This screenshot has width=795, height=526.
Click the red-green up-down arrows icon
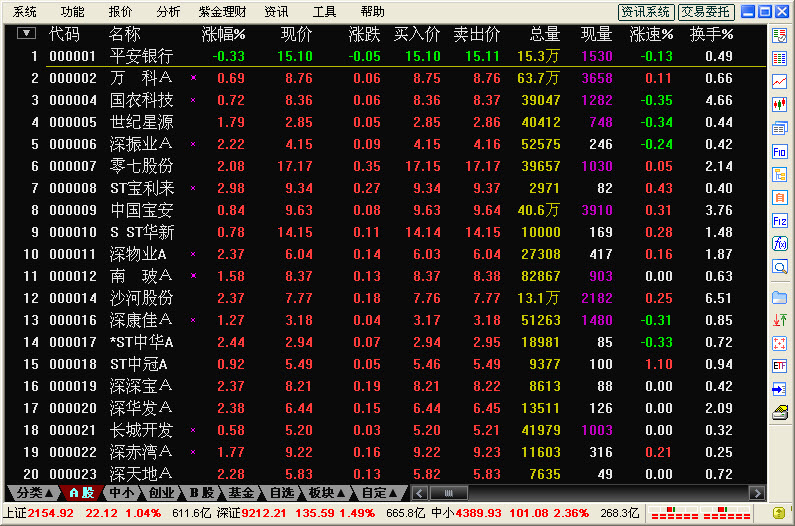tap(779, 320)
